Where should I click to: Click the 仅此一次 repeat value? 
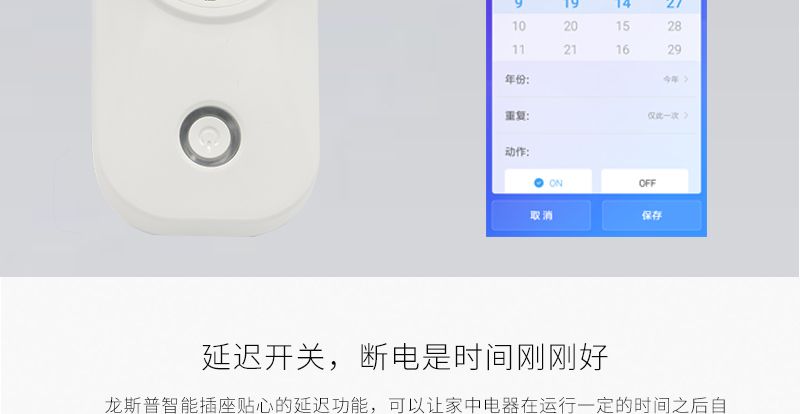pyautogui.click(x=663, y=115)
